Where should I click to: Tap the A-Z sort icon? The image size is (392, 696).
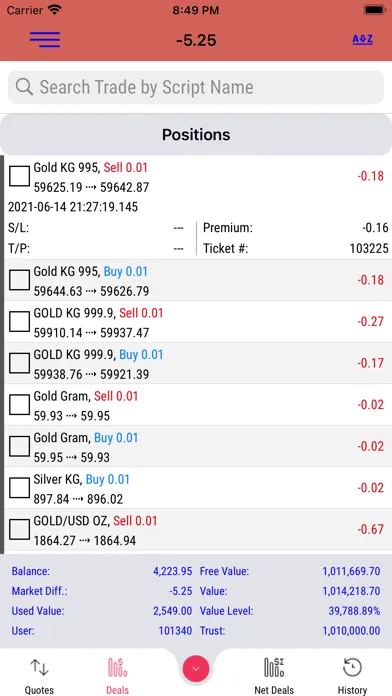(x=362, y=40)
